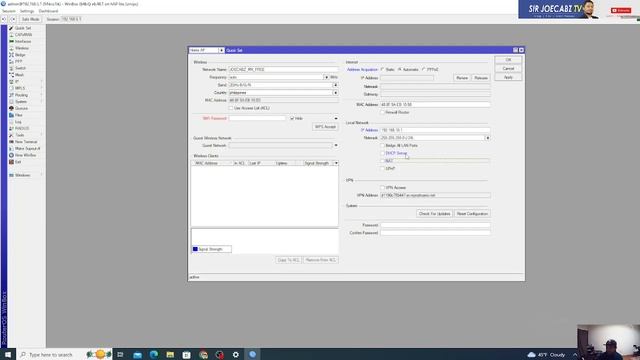Open the RADIUS sidebar entry
The height and width of the screenshot is (360, 640).
[x=22, y=128]
